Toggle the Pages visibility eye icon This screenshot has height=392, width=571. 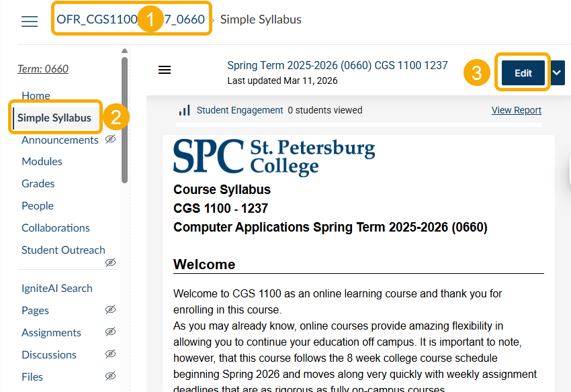[110, 309]
